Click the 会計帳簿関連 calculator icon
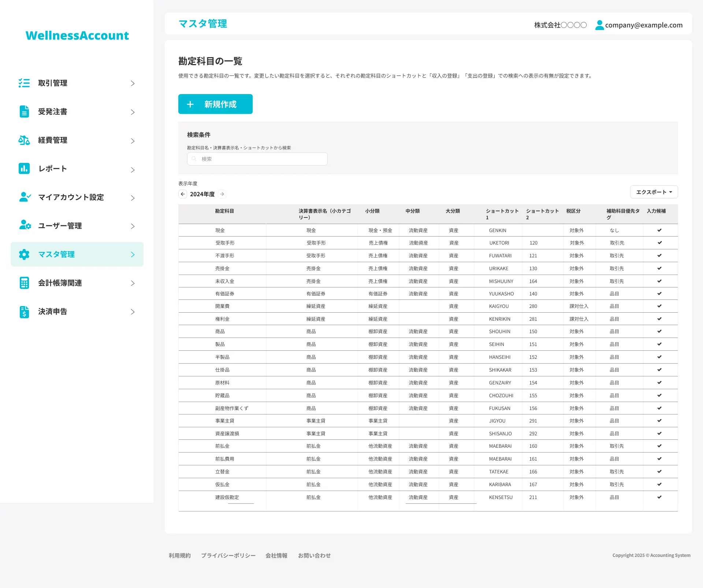The width and height of the screenshot is (703, 588). (24, 283)
